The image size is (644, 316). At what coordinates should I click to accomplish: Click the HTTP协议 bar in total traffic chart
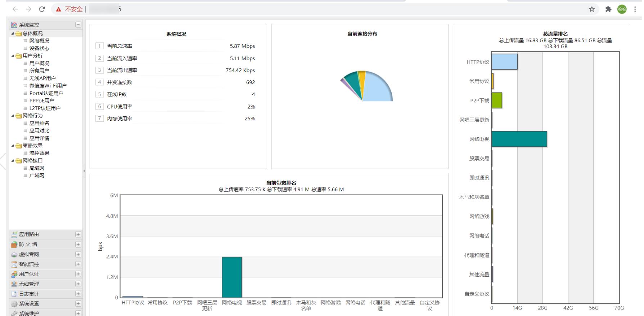point(504,62)
